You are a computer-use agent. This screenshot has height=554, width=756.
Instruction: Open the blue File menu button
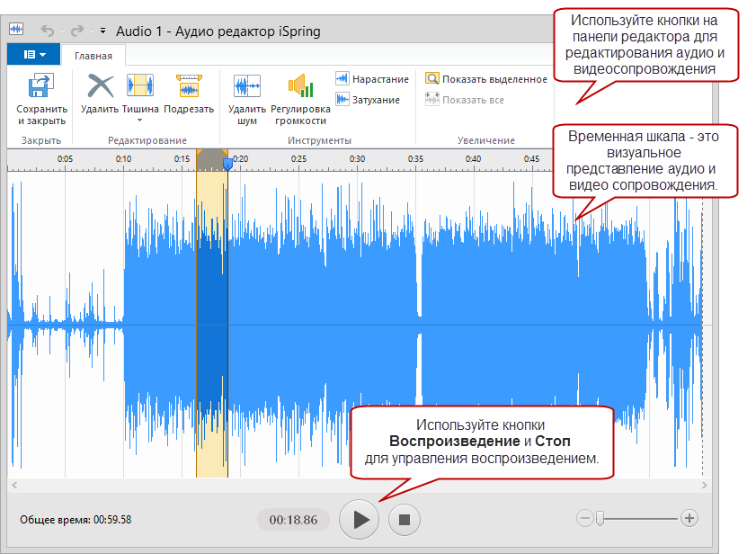pos(34,55)
